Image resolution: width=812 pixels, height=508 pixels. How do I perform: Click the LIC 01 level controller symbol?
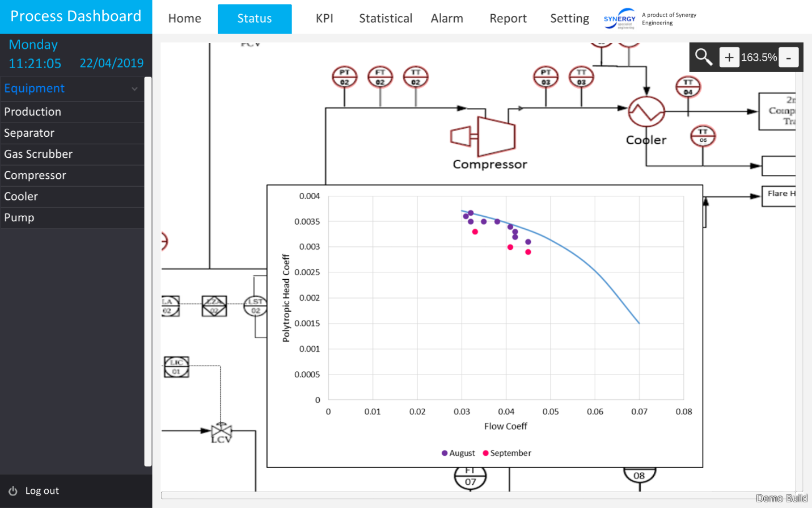(x=176, y=367)
